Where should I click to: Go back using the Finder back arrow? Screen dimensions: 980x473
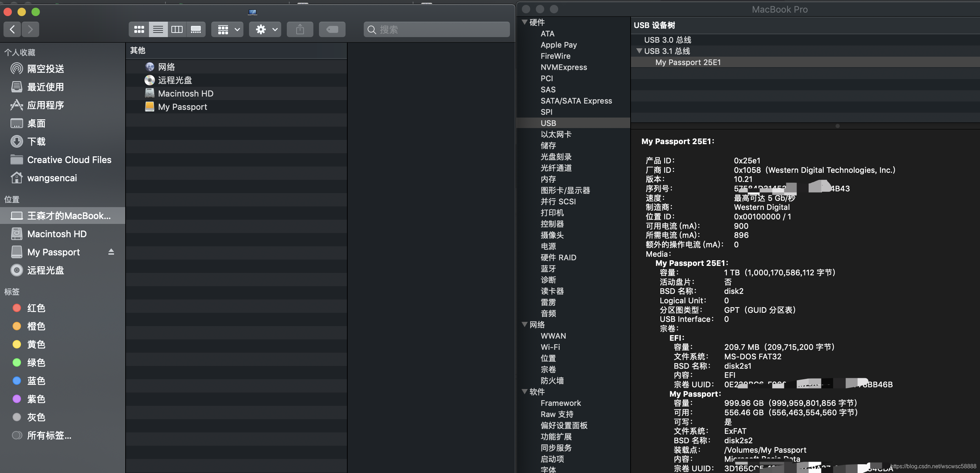click(13, 29)
